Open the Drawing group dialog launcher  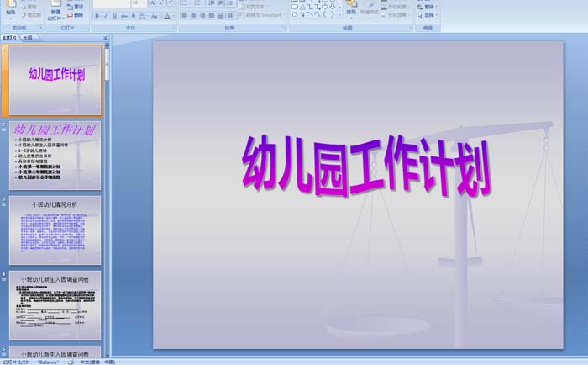tap(410, 28)
